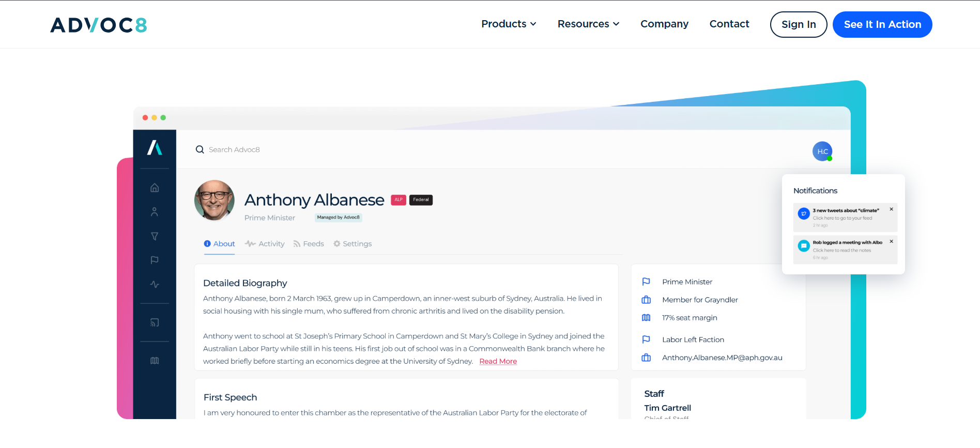Select the '17% seat margin' text

click(690, 318)
